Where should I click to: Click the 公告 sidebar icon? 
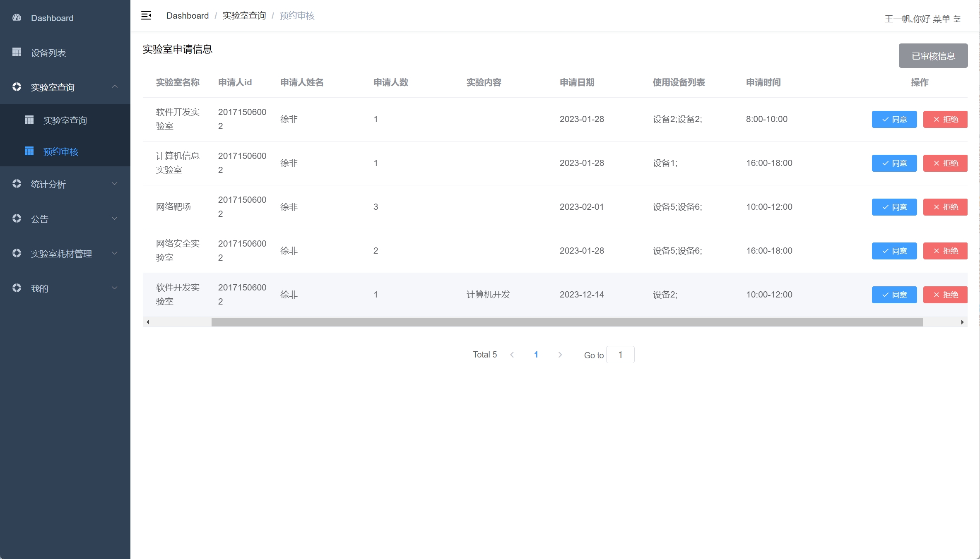(x=17, y=218)
